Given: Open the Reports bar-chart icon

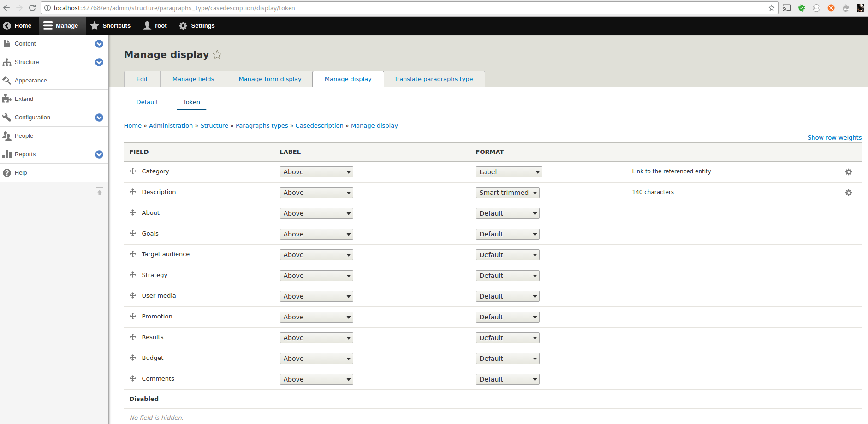Looking at the screenshot, I should pyautogui.click(x=7, y=154).
